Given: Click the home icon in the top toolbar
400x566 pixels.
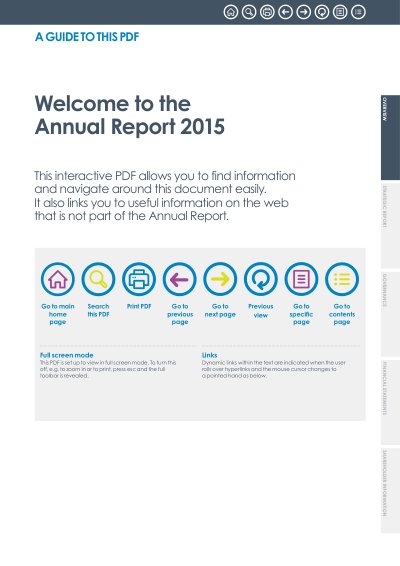Looking at the screenshot, I should 231,12.
